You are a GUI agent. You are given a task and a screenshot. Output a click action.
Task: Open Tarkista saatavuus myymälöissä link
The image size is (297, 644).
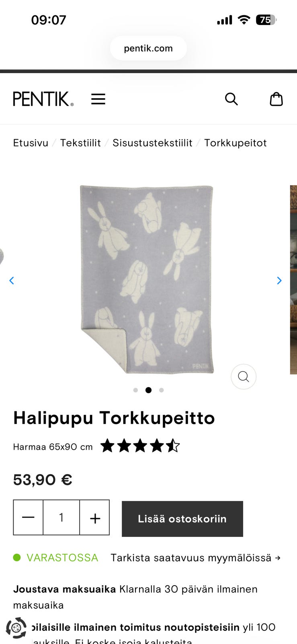195,558
